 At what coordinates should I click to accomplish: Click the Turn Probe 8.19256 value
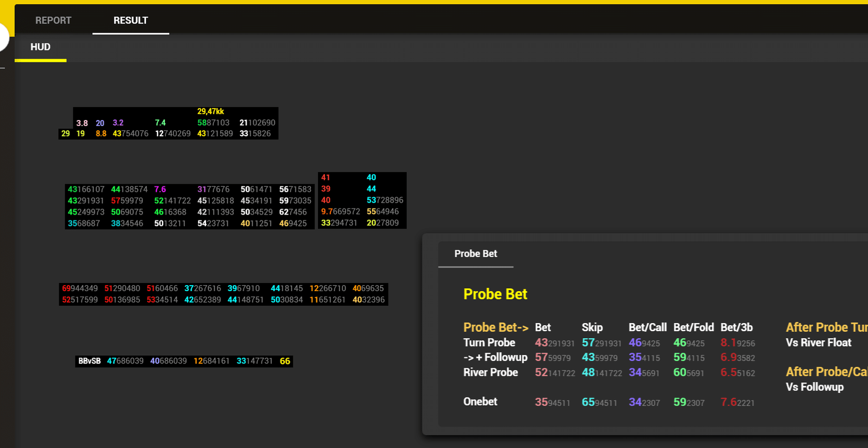(737, 343)
